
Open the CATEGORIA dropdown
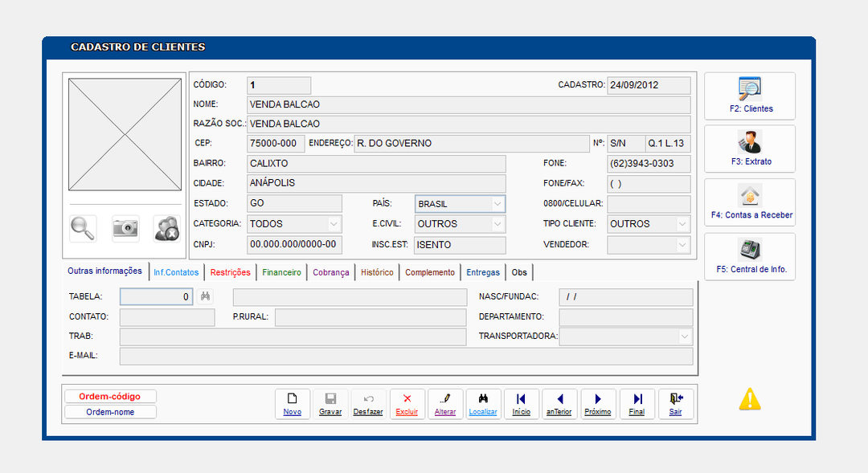click(334, 224)
